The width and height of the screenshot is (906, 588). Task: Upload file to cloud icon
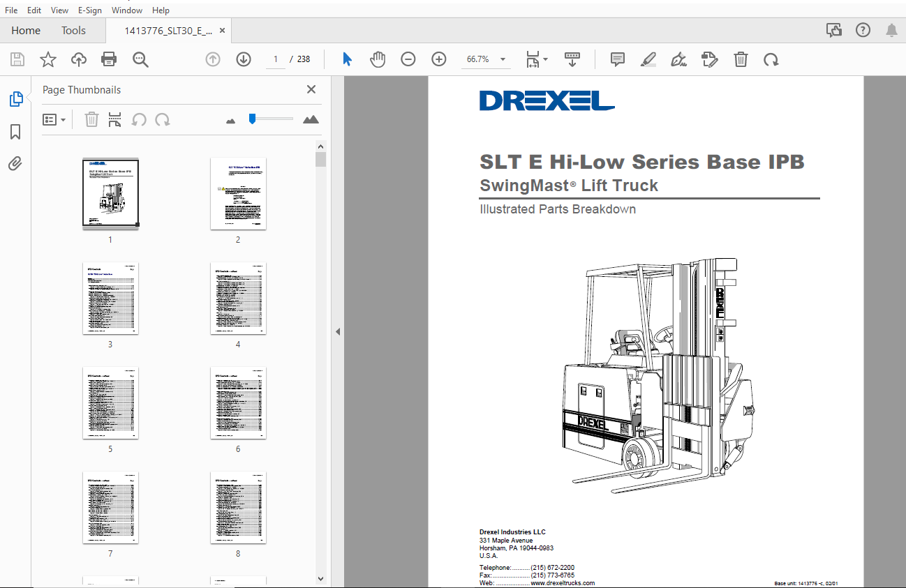(79, 59)
